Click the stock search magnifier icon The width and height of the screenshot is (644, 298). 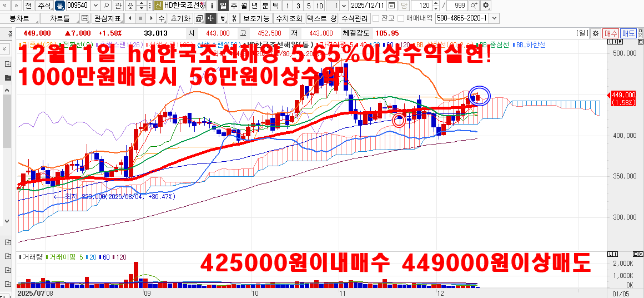tap(106, 6)
